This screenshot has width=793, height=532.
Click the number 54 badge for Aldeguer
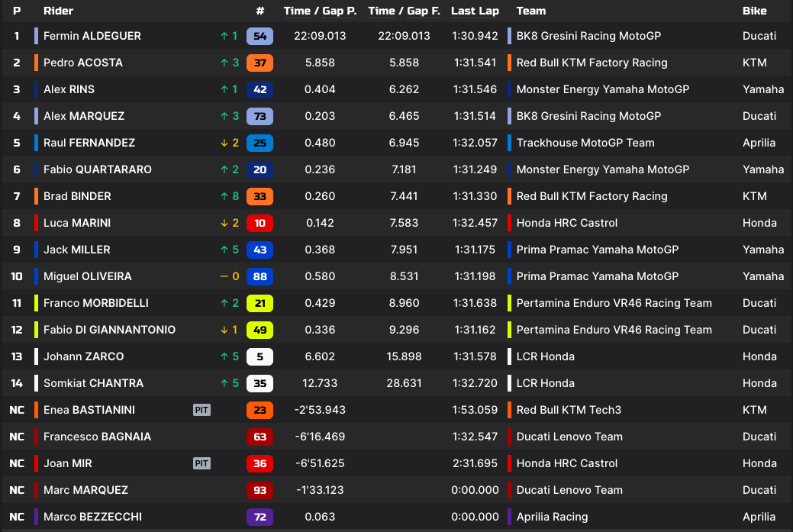pos(259,36)
